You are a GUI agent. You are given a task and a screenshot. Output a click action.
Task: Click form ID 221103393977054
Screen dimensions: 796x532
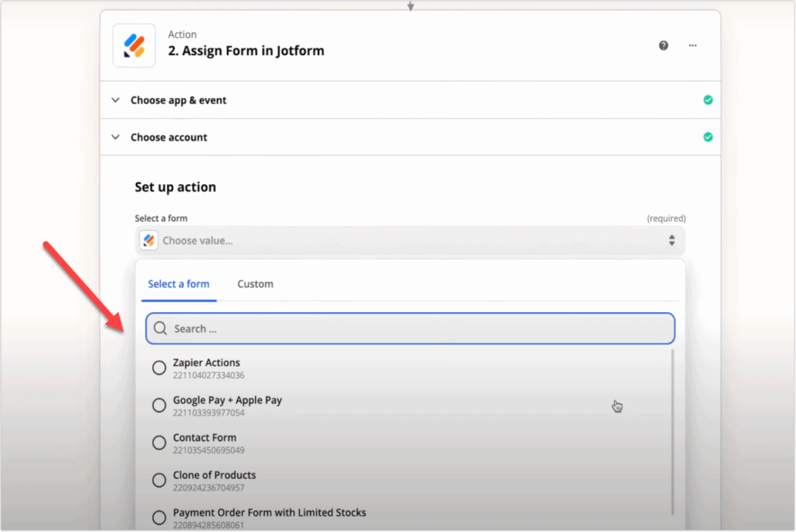[208, 413]
